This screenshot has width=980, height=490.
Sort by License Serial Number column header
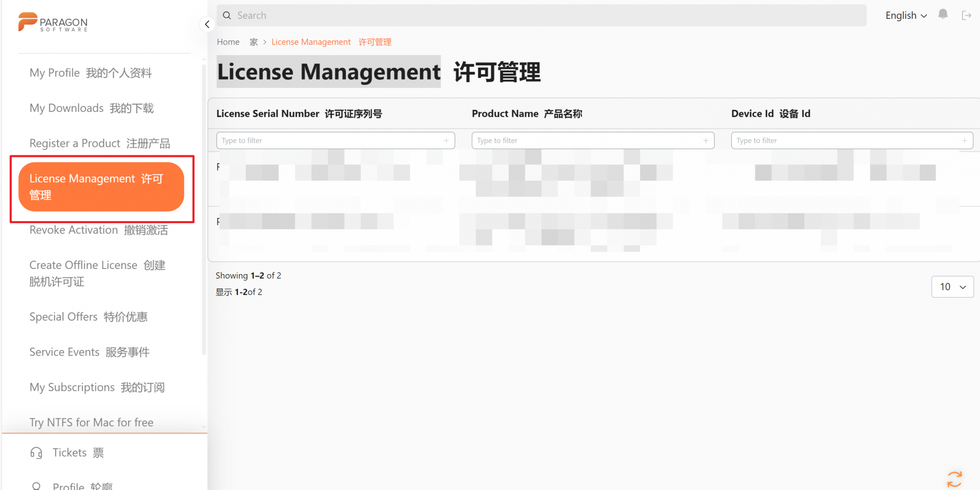pos(299,114)
